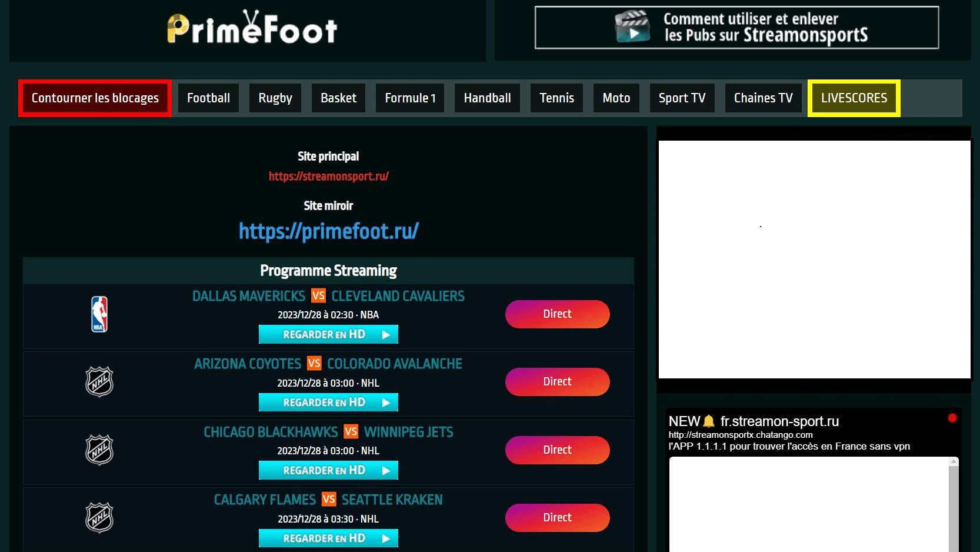The image size is (980, 552).
Task: Open Contourner les blocages menu item
Action: coord(95,98)
